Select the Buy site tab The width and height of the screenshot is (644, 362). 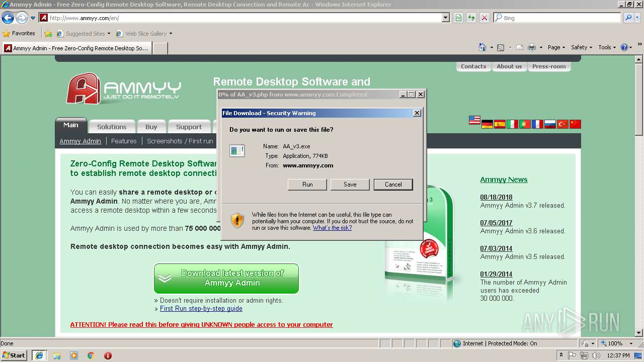tap(151, 127)
